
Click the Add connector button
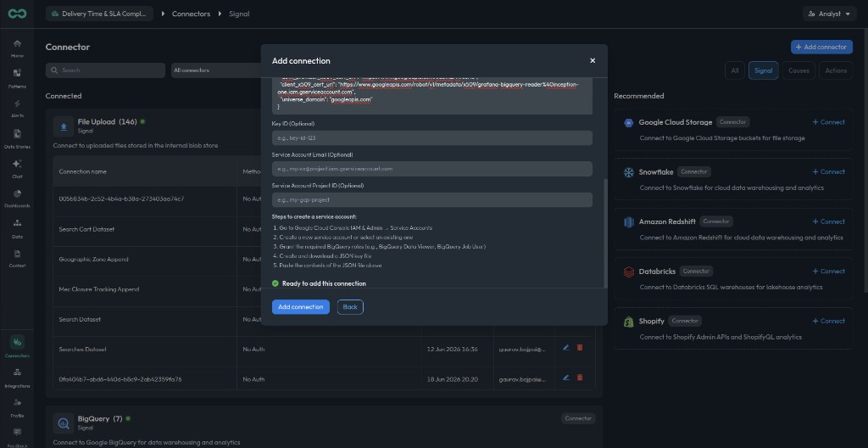coord(821,48)
